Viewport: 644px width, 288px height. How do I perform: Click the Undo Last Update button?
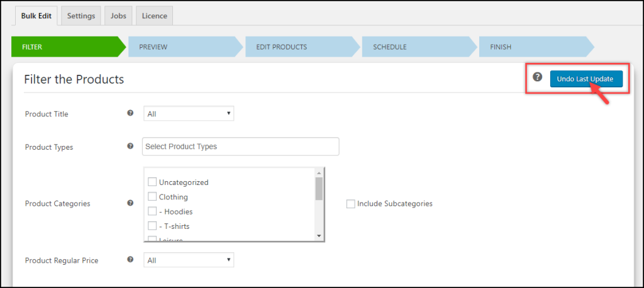coord(587,79)
